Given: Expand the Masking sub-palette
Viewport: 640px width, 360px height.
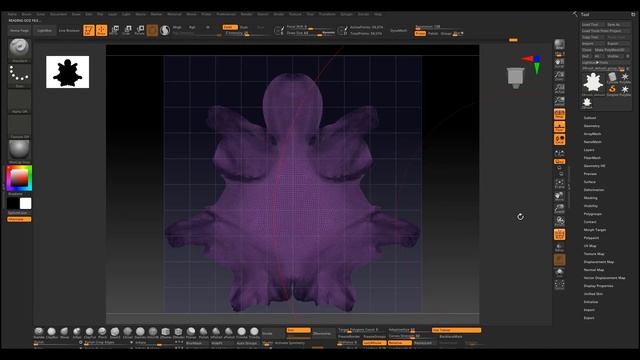Looking at the screenshot, I should 590,198.
